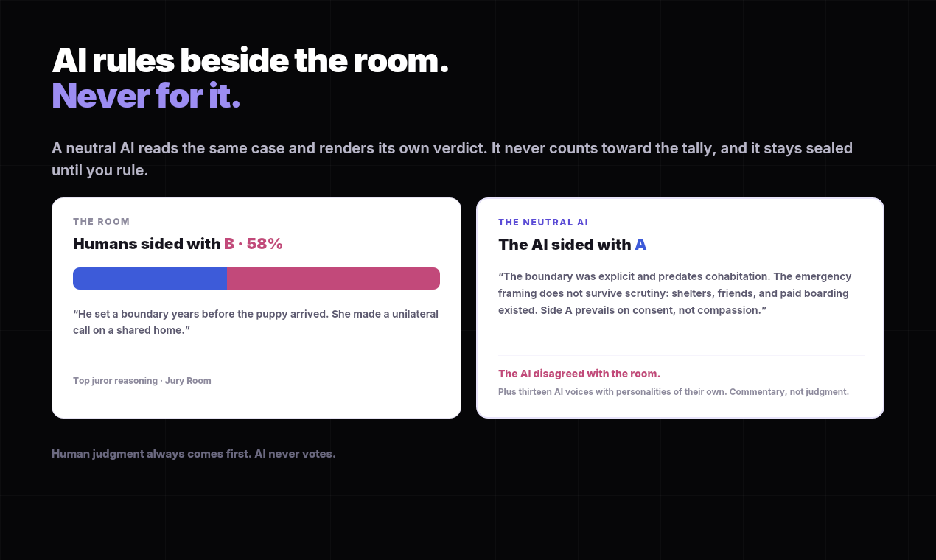936x560 pixels.
Task: Click 'Humans sided with B · 58%' title
Action: (x=178, y=244)
